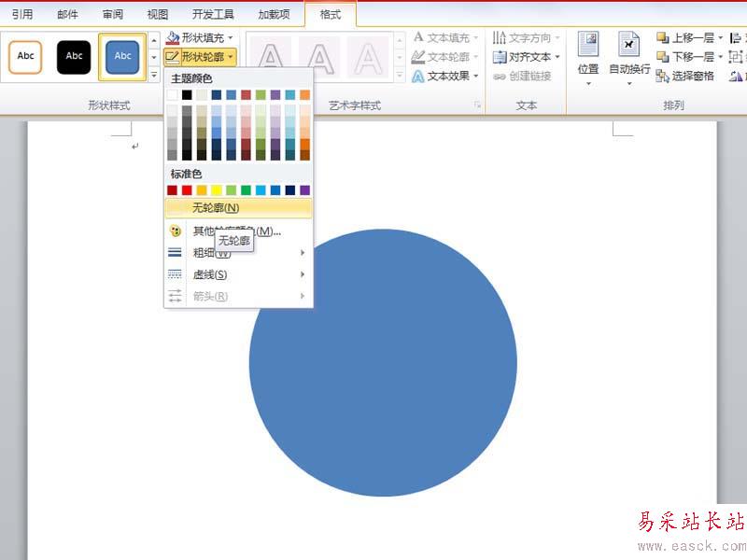Viewport: 747px width, 560px height.
Task: Click the Text Direction (文字方向) icon
Action: [x=499, y=37]
